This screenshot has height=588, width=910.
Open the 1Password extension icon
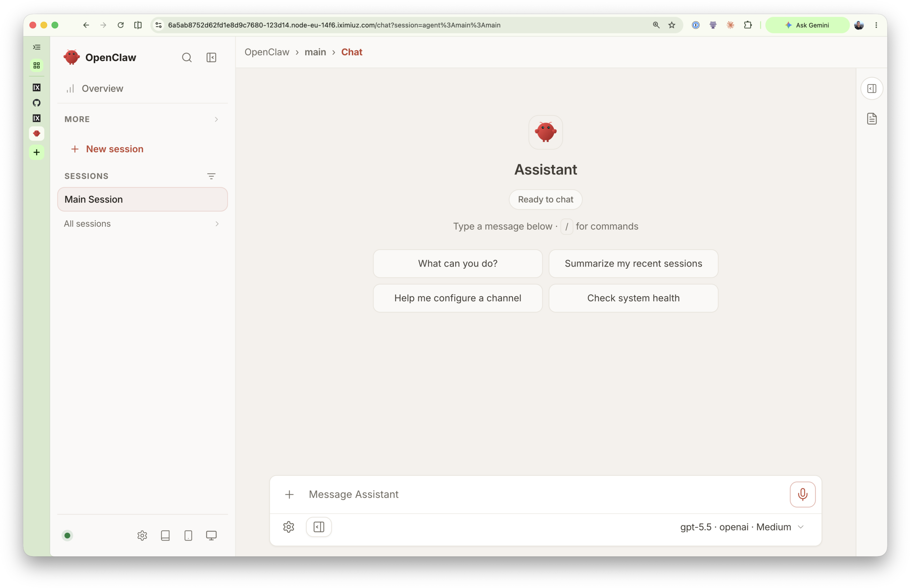coord(696,25)
